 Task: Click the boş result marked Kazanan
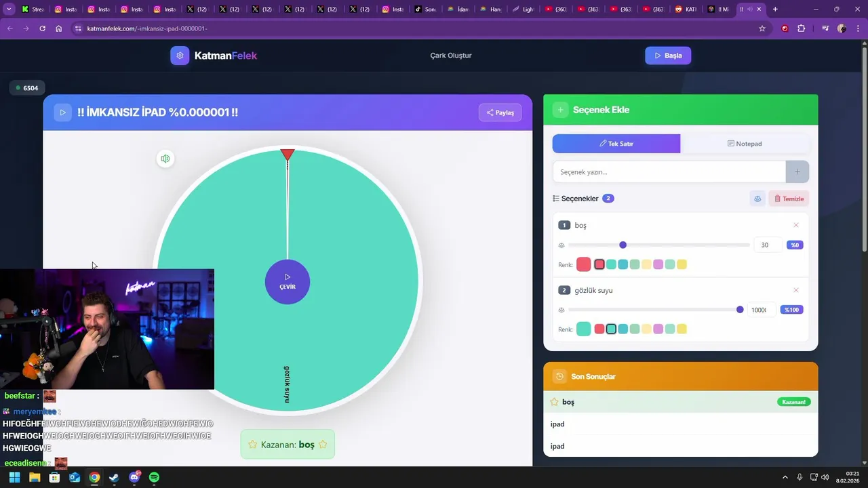pyautogui.click(x=681, y=402)
